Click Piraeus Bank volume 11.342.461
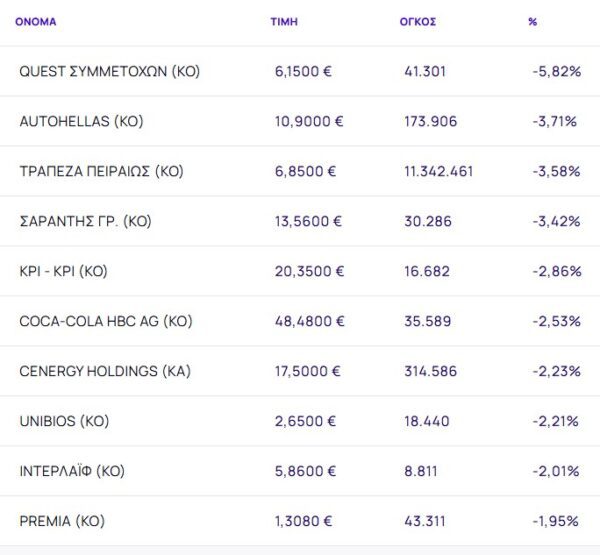Screen dimensions: 600x555 click(x=438, y=171)
